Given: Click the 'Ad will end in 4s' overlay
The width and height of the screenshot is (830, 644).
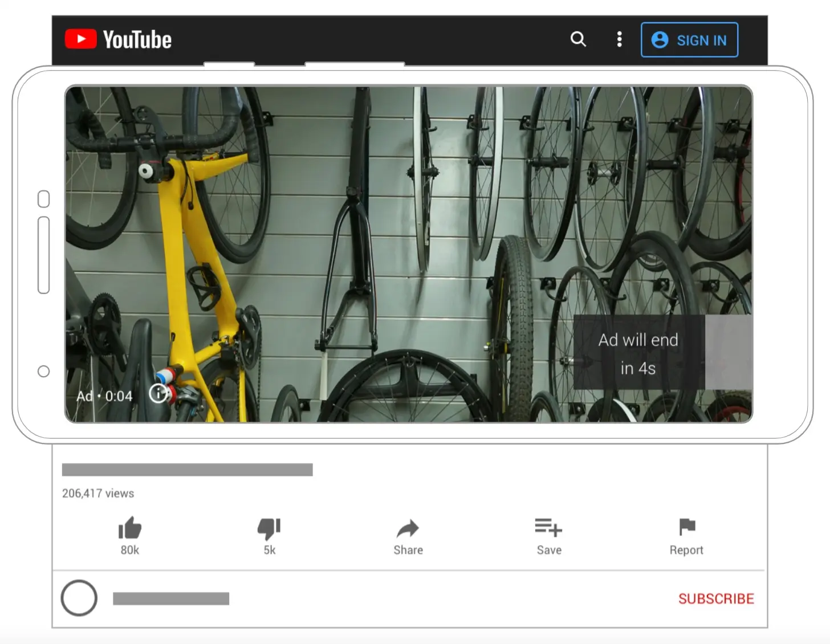Looking at the screenshot, I should (638, 353).
